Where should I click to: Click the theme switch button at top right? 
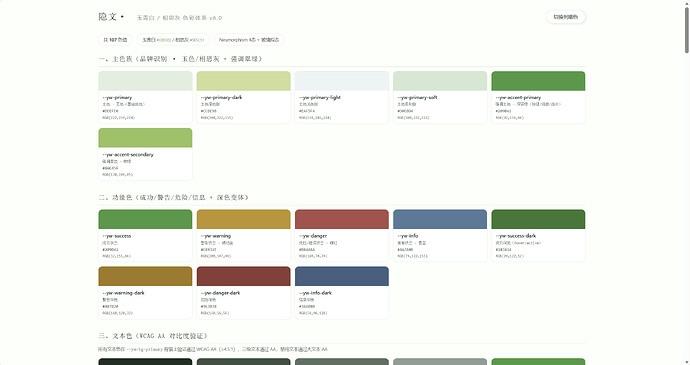tap(565, 17)
